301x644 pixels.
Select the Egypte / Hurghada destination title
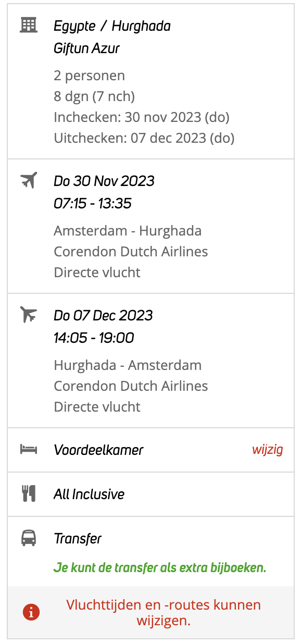click(x=112, y=26)
